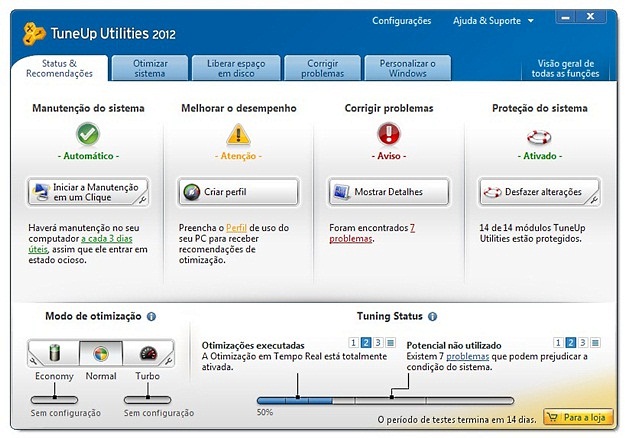The height and width of the screenshot is (438, 625).
Task: Click Iniciar a Manutenção em um Clique
Action: 88,192
